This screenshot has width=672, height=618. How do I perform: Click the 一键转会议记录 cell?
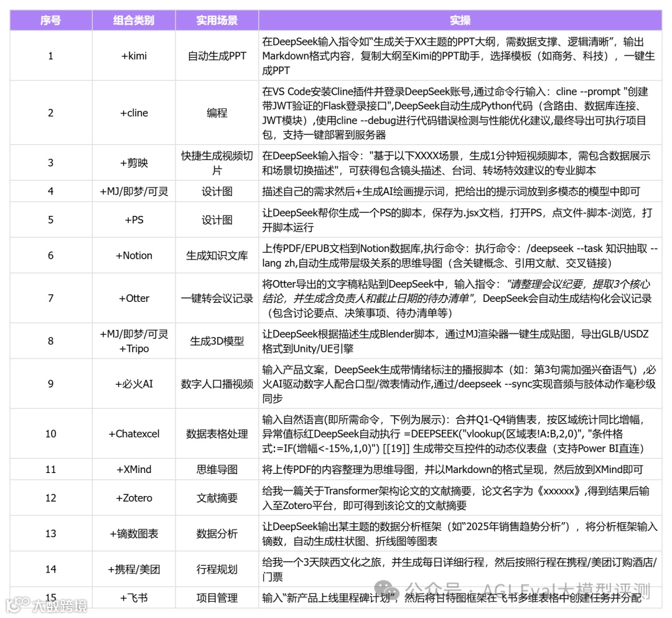tap(217, 298)
